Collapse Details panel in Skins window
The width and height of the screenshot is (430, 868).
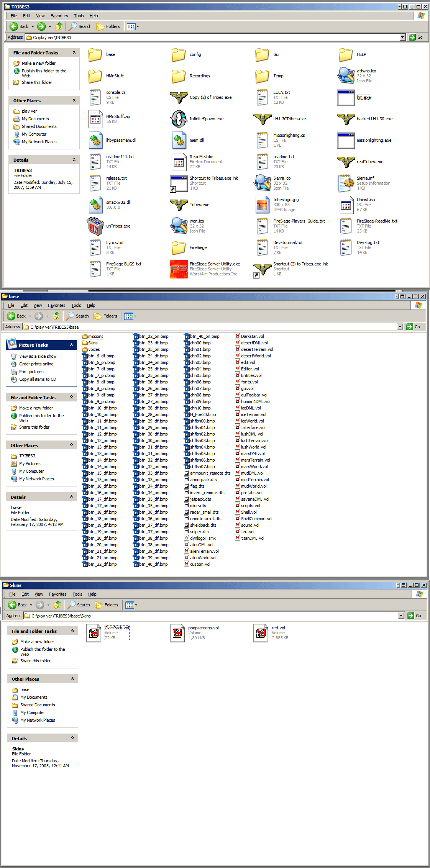[73, 738]
